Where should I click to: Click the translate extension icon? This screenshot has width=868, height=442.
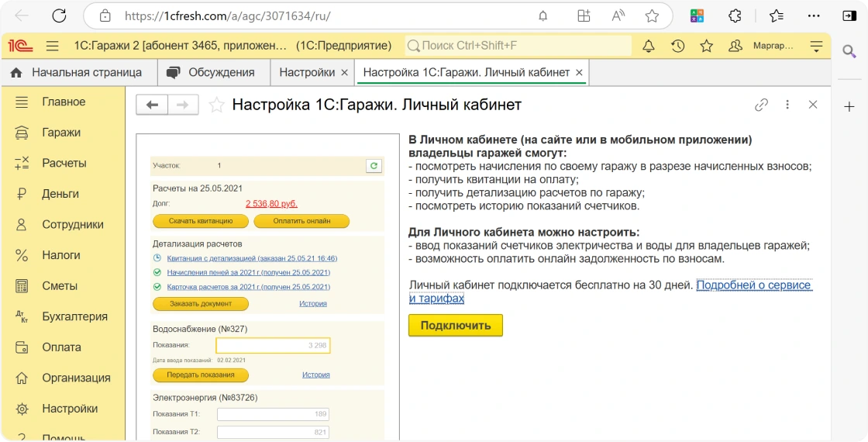[x=697, y=16]
